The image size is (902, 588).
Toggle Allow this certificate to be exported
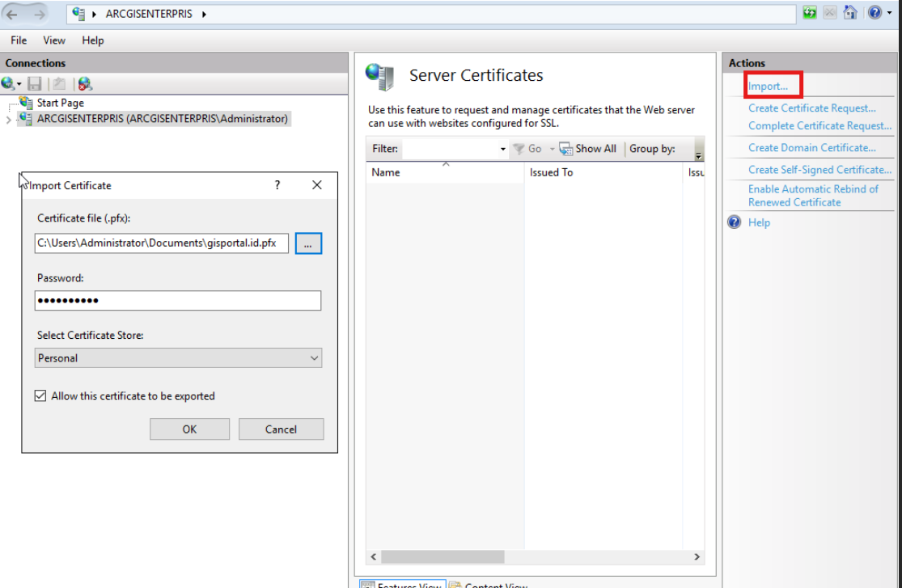[x=40, y=396]
